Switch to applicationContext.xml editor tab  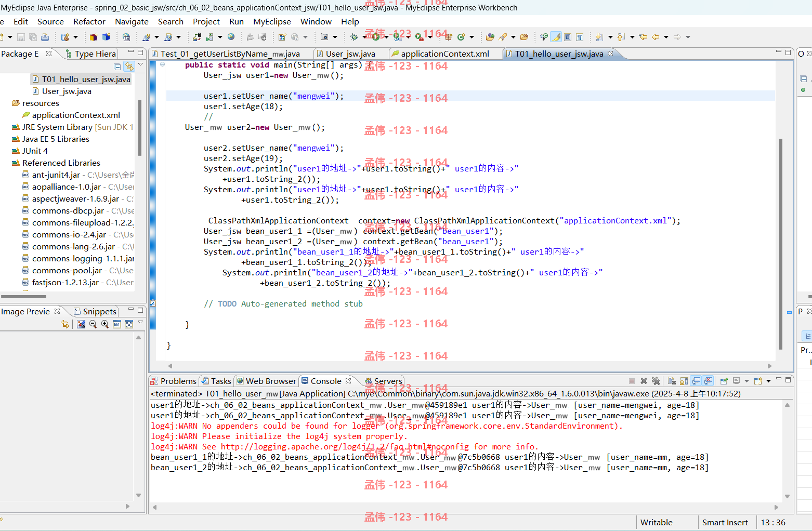click(x=440, y=54)
